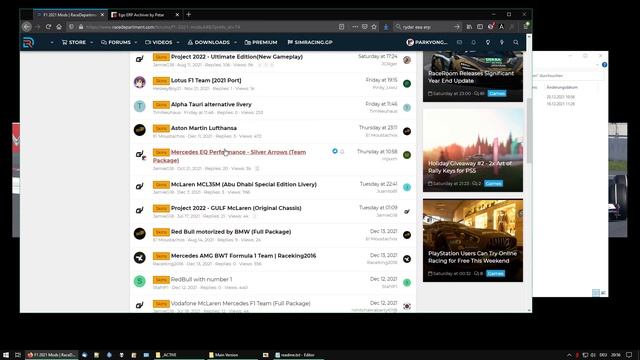Open the Alpha Tauri alternative livery thread
This screenshot has width=640, height=360.
tap(211, 104)
